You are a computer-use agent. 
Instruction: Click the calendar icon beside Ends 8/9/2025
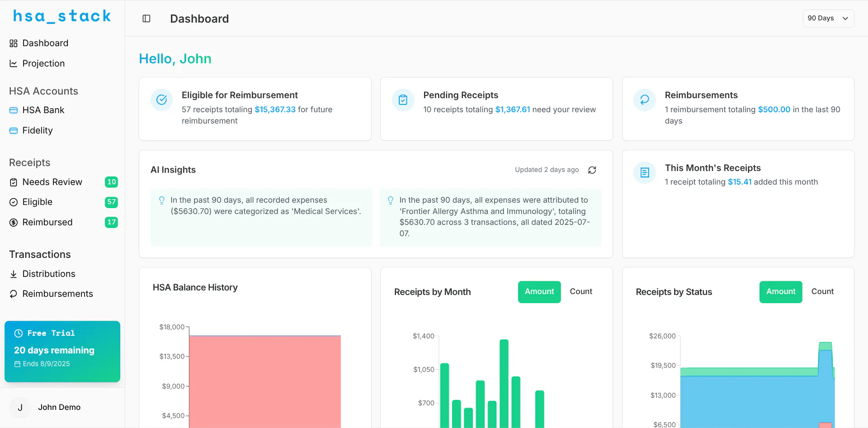coord(18,364)
